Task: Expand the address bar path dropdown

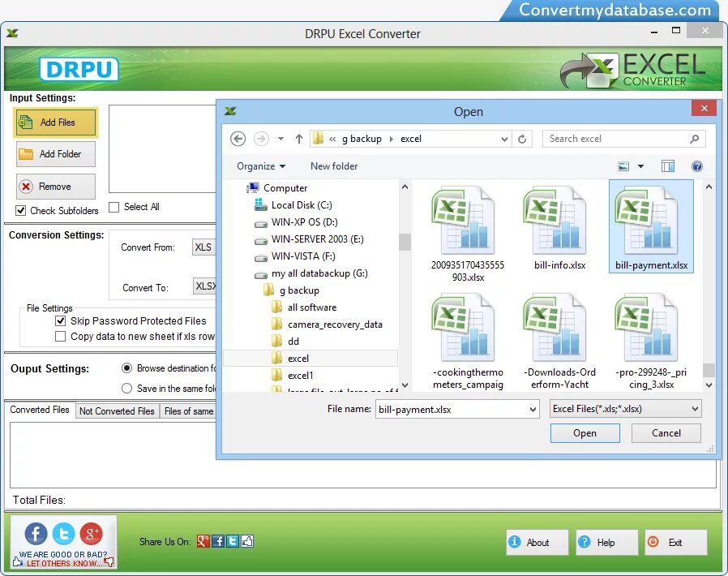Action: [505, 139]
